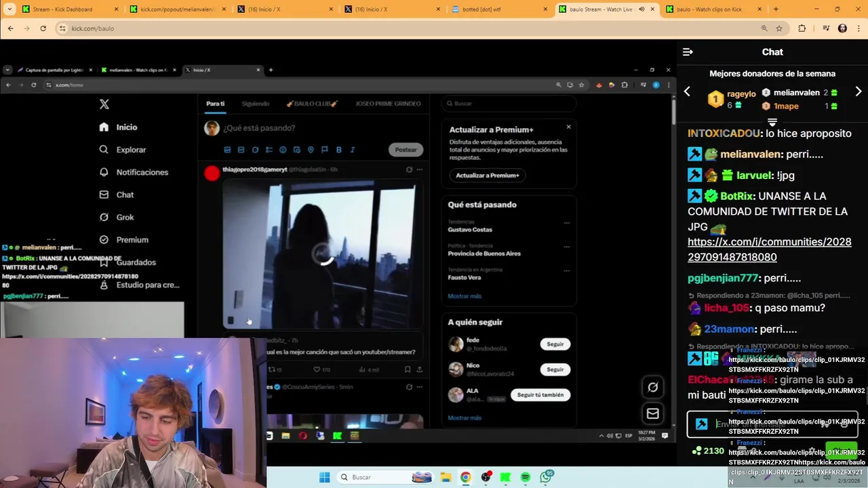868x488 pixels.
Task: Follow the Nico account
Action: click(x=555, y=369)
